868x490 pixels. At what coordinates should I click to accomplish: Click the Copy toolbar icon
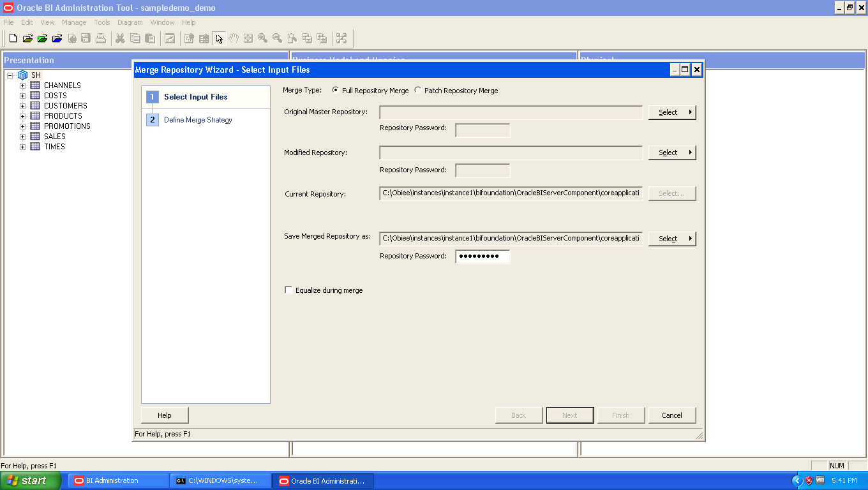coord(135,38)
